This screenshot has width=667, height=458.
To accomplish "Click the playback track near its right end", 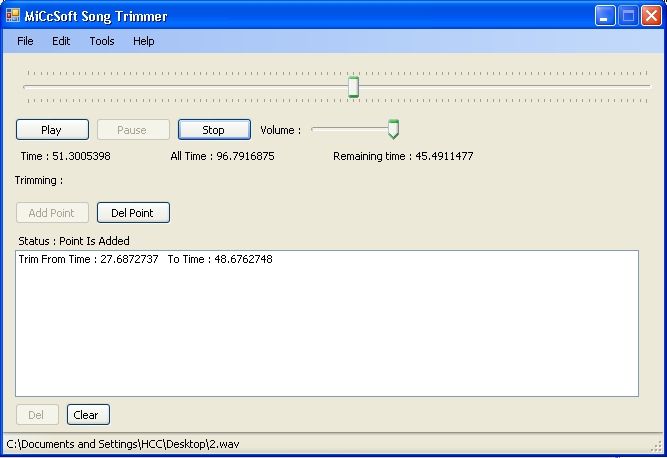I will pyautogui.click(x=640, y=87).
